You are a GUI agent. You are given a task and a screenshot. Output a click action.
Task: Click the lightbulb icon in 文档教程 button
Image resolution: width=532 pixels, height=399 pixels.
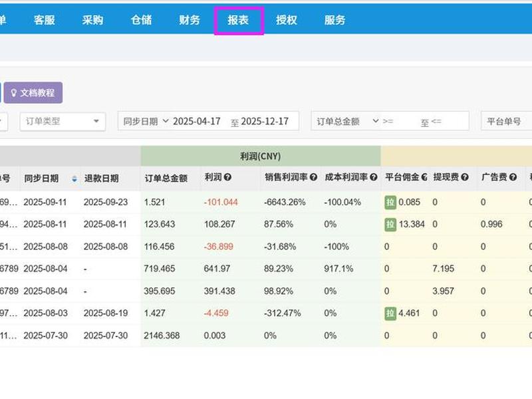point(13,92)
